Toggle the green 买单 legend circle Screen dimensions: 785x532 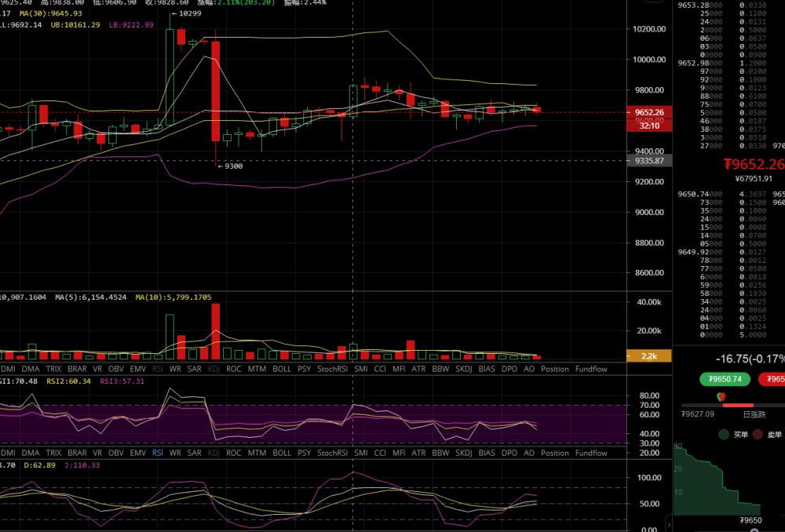click(723, 434)
